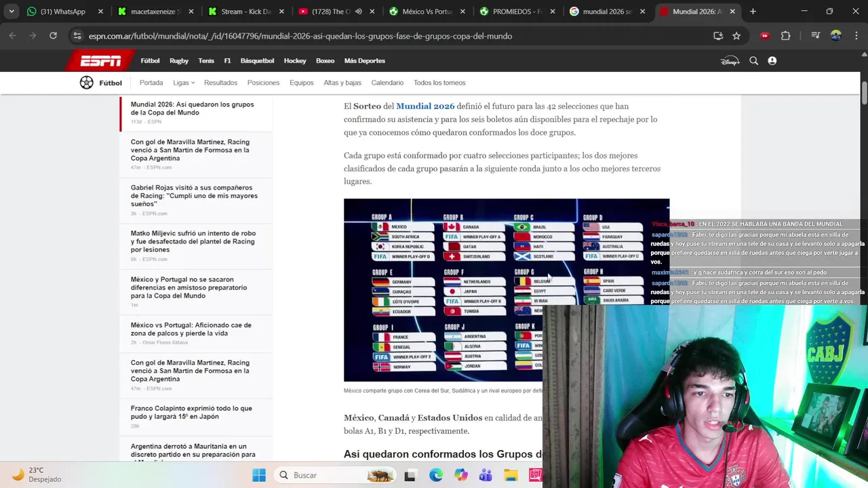Open the ESPN logo home link
Screen dimensions: 868x488
101,61
